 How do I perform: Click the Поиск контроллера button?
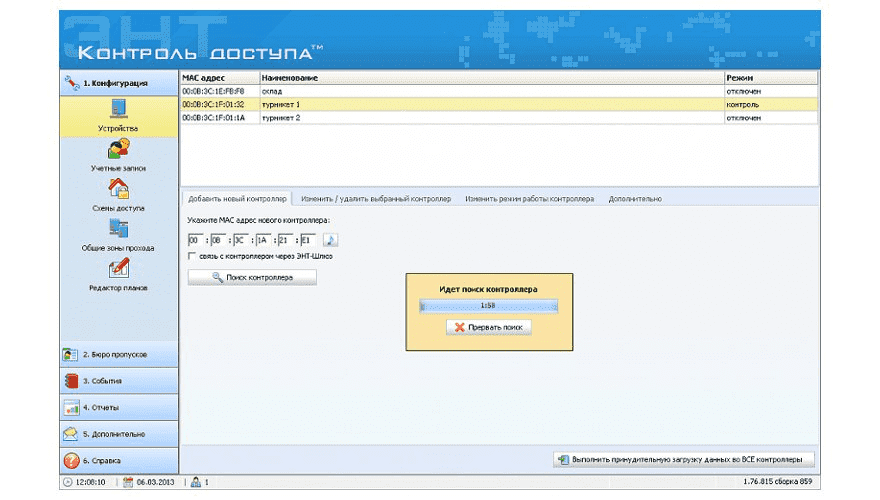pos(252,277)
